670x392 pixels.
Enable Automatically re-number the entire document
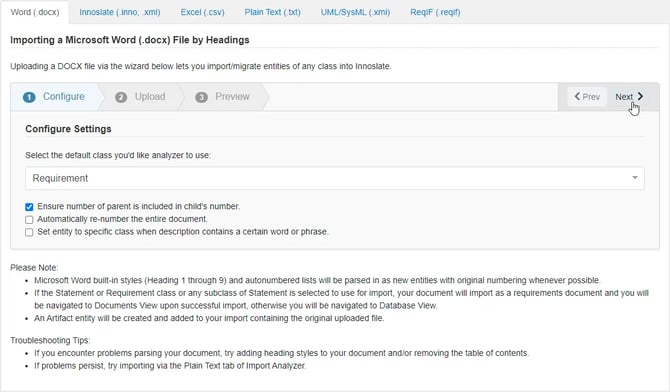[29, 220]
